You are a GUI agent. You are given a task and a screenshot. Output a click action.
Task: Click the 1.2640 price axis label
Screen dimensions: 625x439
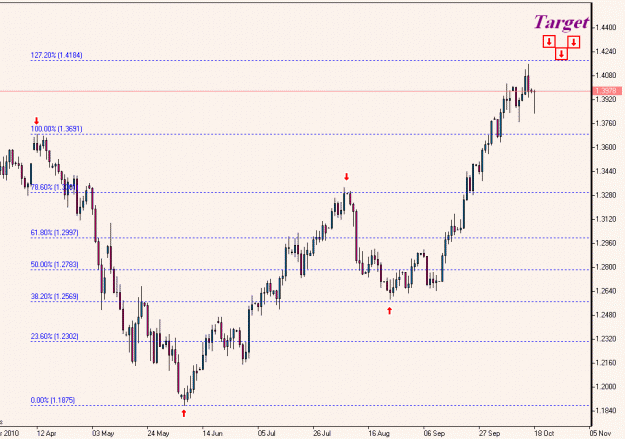tap(606, 291)
